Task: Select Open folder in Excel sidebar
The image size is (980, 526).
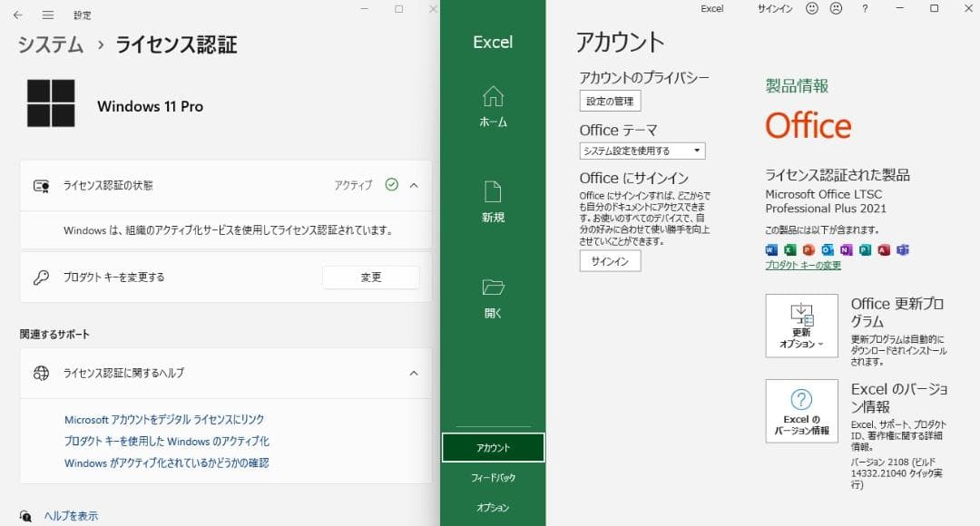Action: [x=493, y=298]
